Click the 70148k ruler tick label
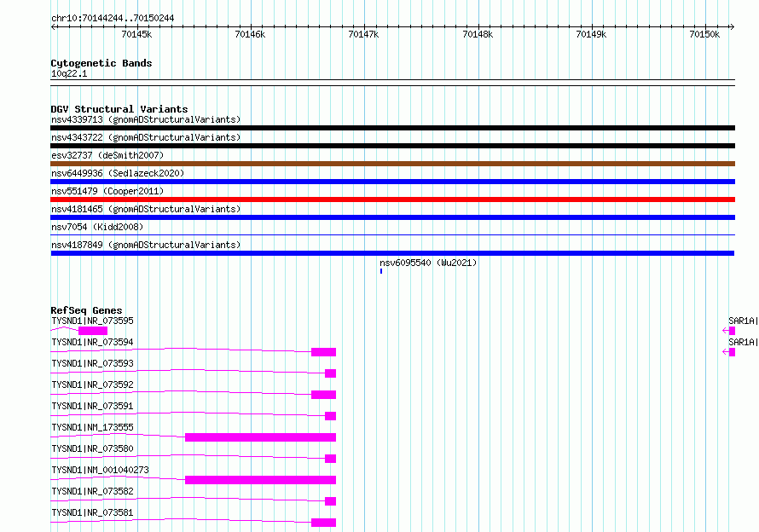Image resolution: width=759 pixels, height=532 pixels. pos(478,34)
